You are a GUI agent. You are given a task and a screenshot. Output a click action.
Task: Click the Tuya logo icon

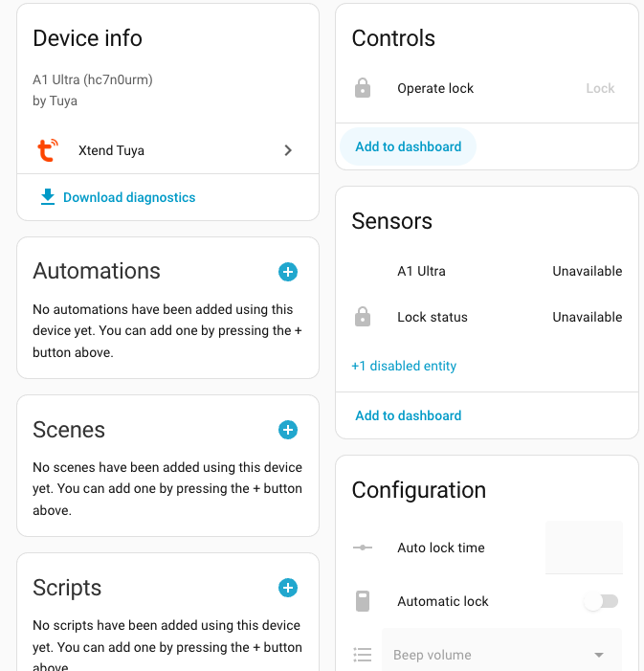[47, 150]
